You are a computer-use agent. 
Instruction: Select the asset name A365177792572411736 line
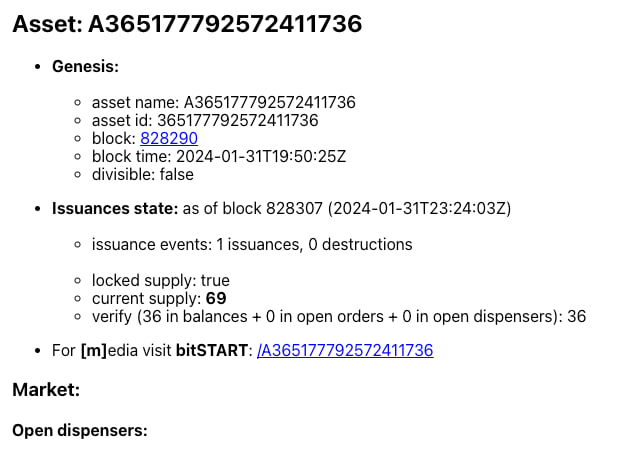(x=224, y=102)
